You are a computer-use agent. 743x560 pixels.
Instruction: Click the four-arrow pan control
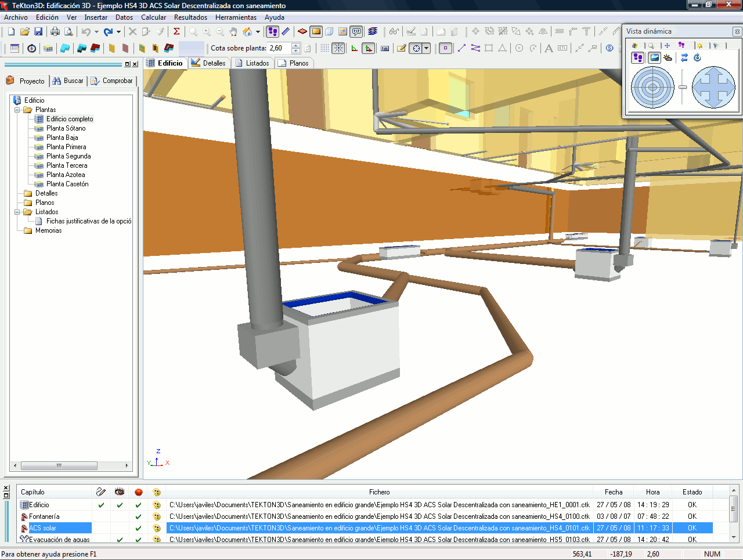(x=713, y=88)
